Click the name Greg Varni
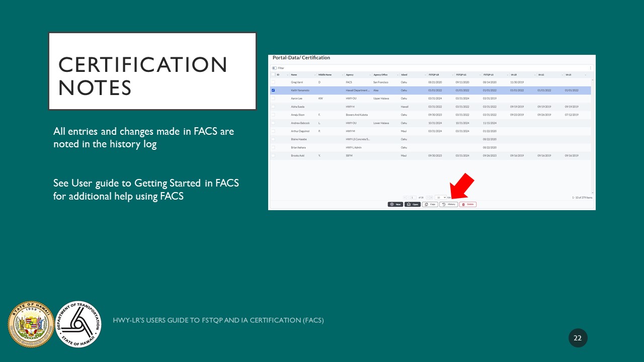 coord(297,82)
